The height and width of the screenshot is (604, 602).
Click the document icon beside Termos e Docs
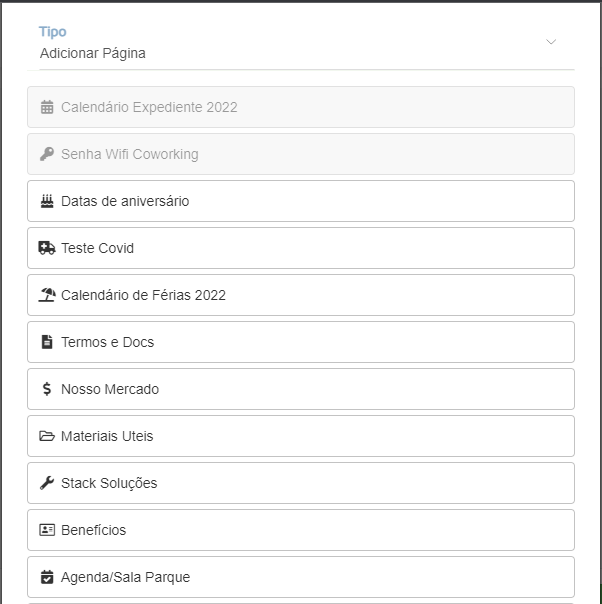(x=47, y=342)
